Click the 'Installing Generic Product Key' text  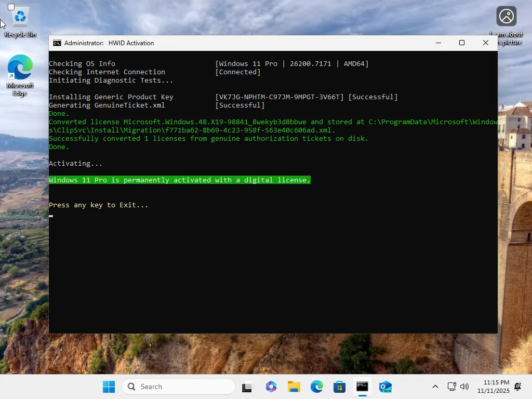111,97
